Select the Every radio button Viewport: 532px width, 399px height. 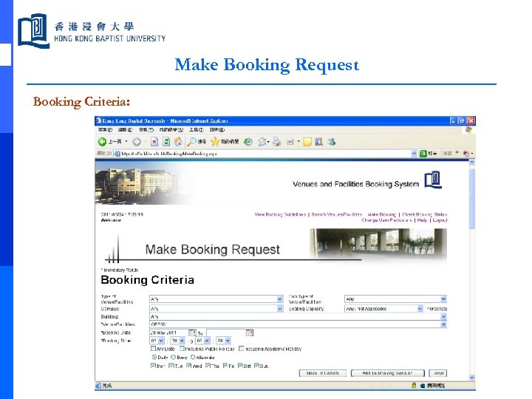[174, 358]
